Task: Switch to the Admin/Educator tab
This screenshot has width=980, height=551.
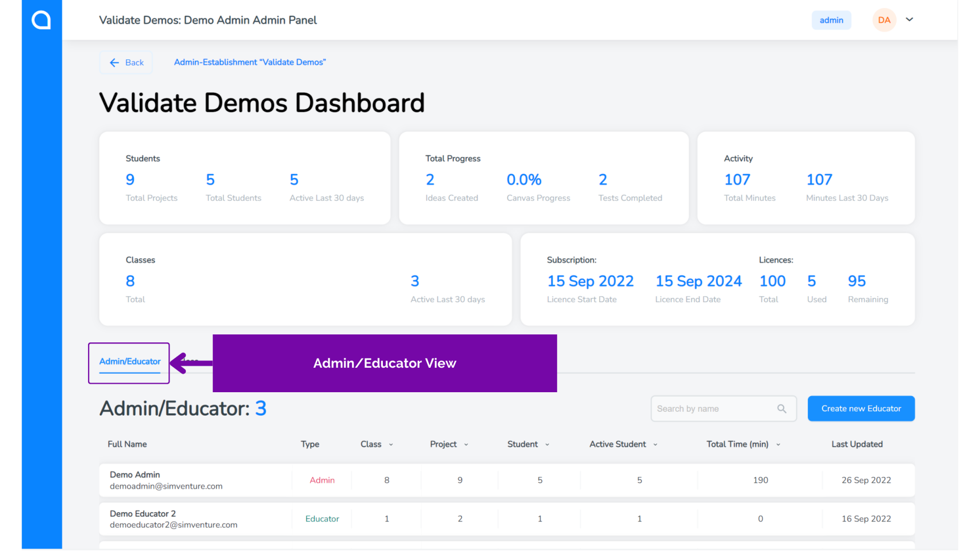Action: 129,362
